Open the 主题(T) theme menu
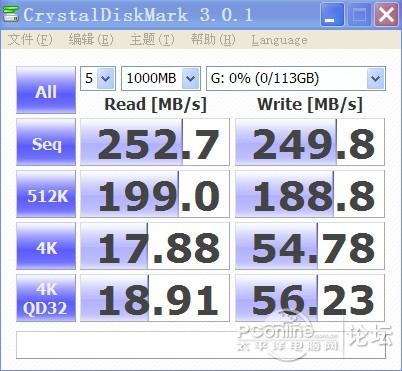The image size is (402, 371). [152, 40]
